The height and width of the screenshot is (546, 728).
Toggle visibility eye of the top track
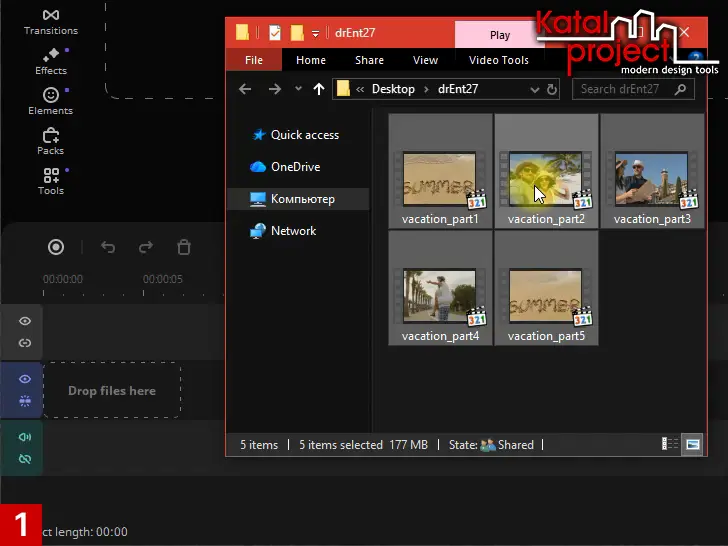click(25, 321)
